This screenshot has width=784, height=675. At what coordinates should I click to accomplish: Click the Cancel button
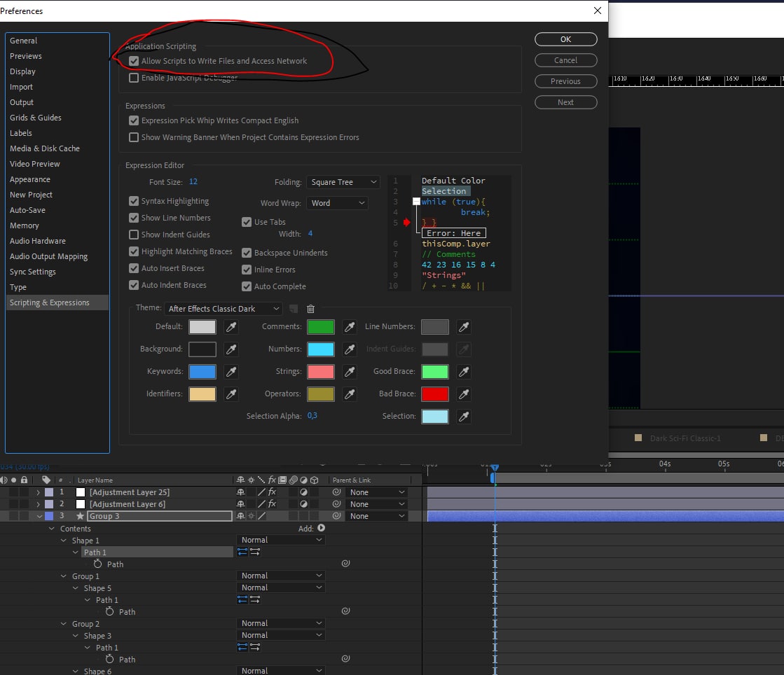click(x=565, y=60)
